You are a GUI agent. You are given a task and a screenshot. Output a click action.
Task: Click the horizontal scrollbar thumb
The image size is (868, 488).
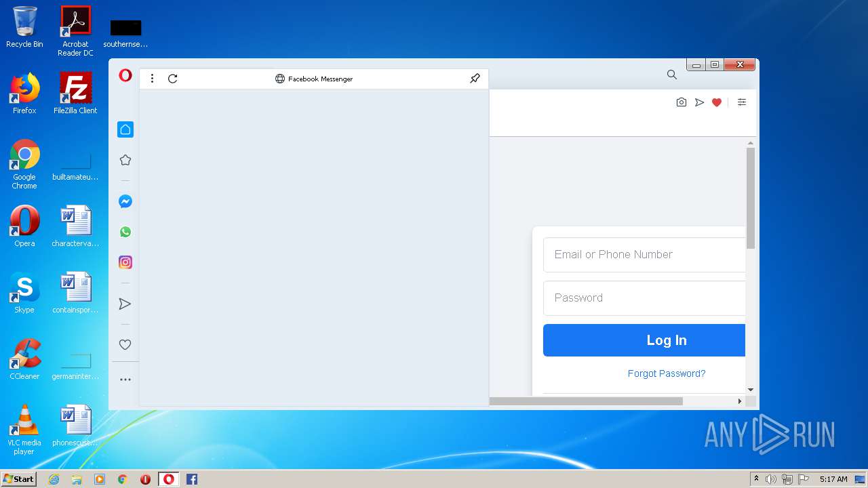coord(586,401)
